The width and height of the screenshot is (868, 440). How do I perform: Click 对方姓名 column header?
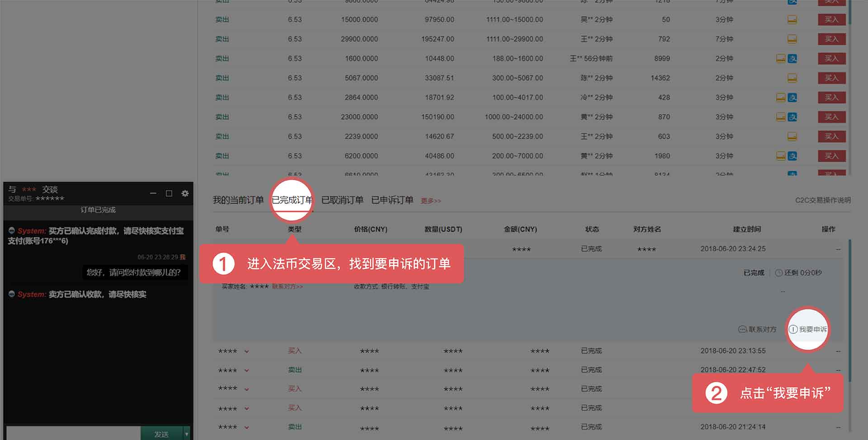(647, 229)
